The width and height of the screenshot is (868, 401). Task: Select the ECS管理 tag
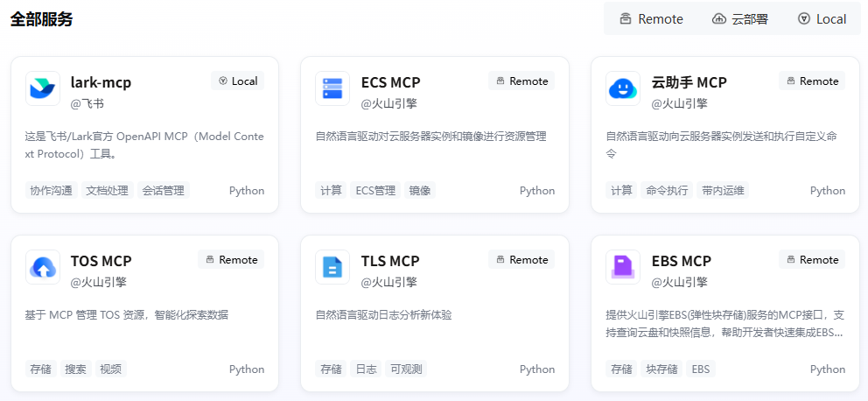coord(375,191)
